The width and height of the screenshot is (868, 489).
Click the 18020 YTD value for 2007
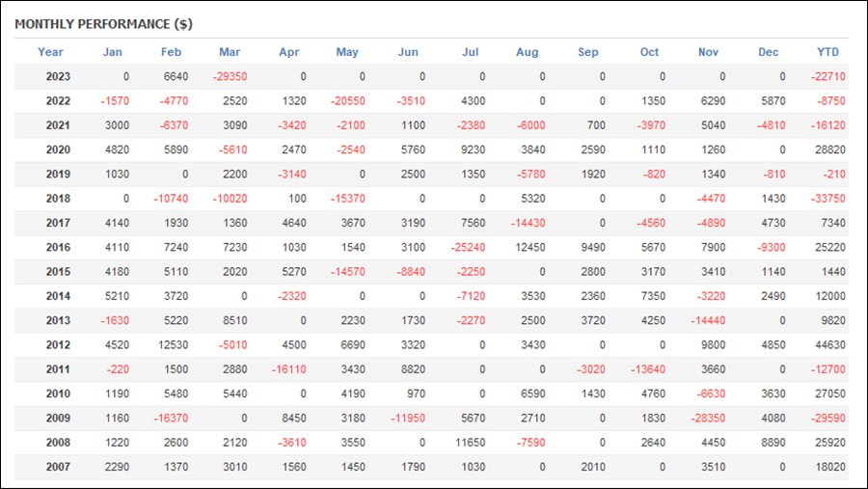click(830, 466)
